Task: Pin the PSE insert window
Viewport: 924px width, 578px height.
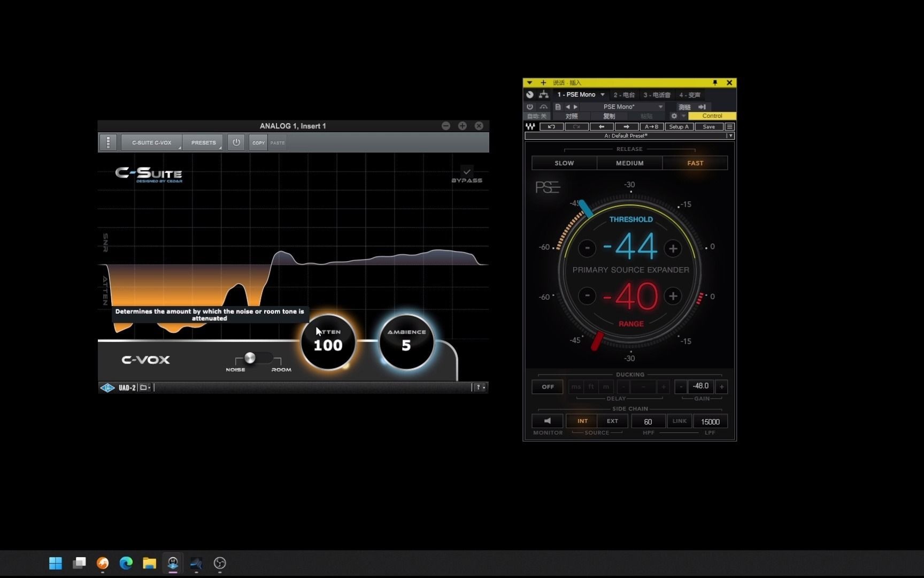Action: click(715, 82)
